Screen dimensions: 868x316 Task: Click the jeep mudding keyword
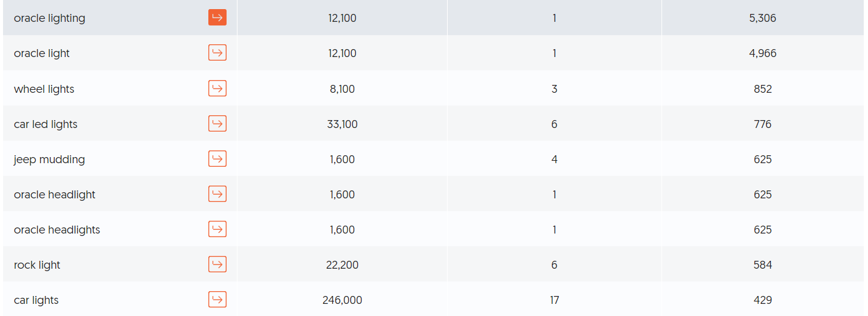point(49,160)
